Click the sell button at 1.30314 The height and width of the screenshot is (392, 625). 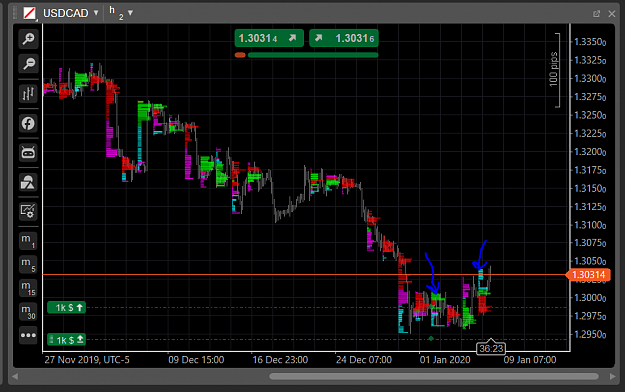[269, 38]
